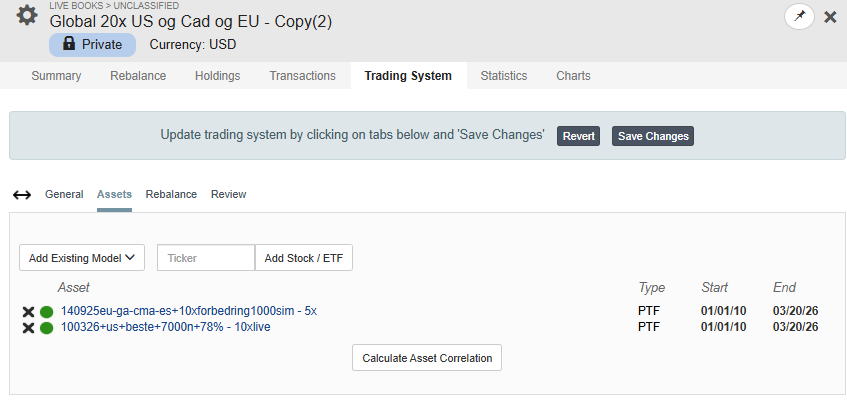Open the 100326+us+beste+7000n+78% - 10xlive link

165,327
